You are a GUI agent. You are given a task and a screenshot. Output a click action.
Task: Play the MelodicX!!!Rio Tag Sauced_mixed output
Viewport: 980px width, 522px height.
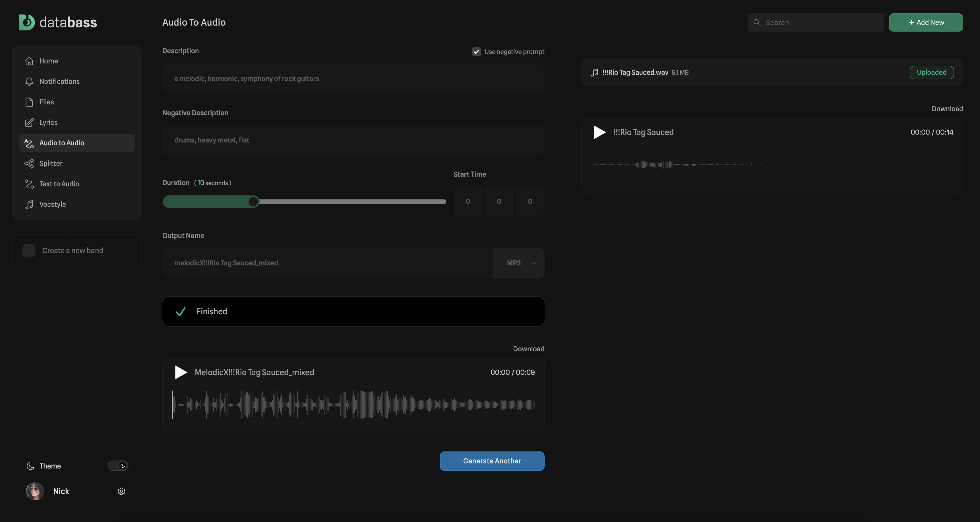[181, 372]
